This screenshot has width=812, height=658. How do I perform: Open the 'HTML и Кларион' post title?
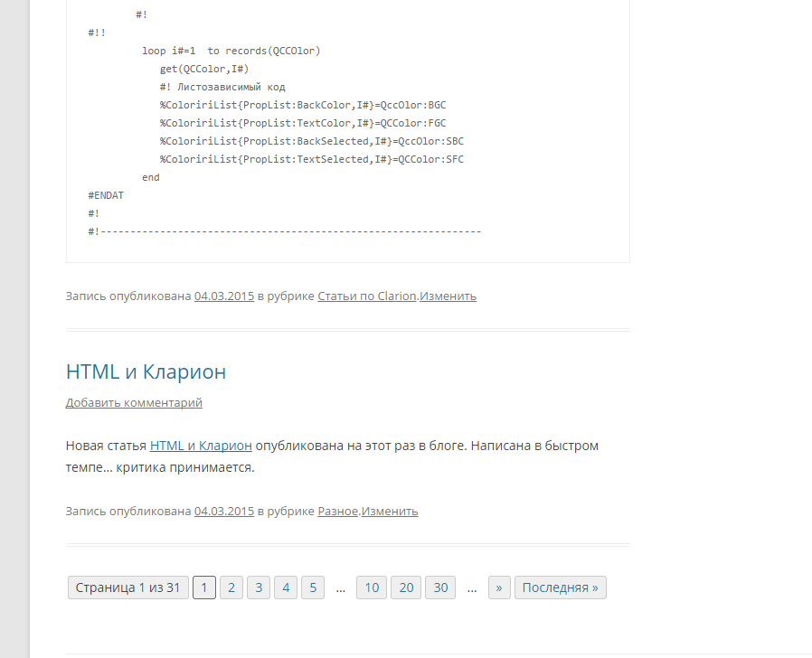[x=146, y=371]
